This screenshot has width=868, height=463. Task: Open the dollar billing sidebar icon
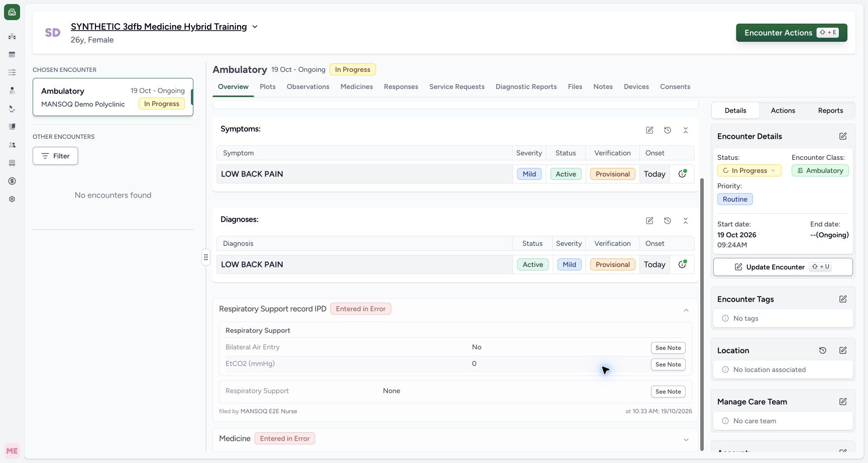pos(12,181)
